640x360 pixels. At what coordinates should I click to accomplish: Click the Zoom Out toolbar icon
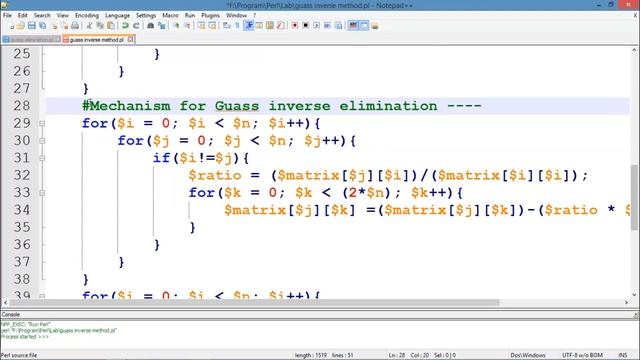[187, 26]
